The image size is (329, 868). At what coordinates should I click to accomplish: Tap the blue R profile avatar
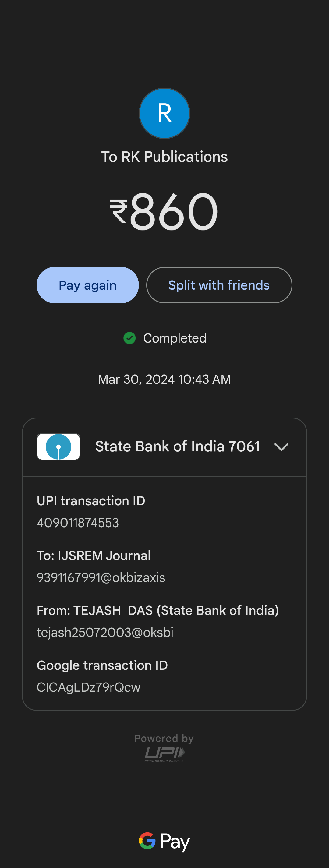164,113
